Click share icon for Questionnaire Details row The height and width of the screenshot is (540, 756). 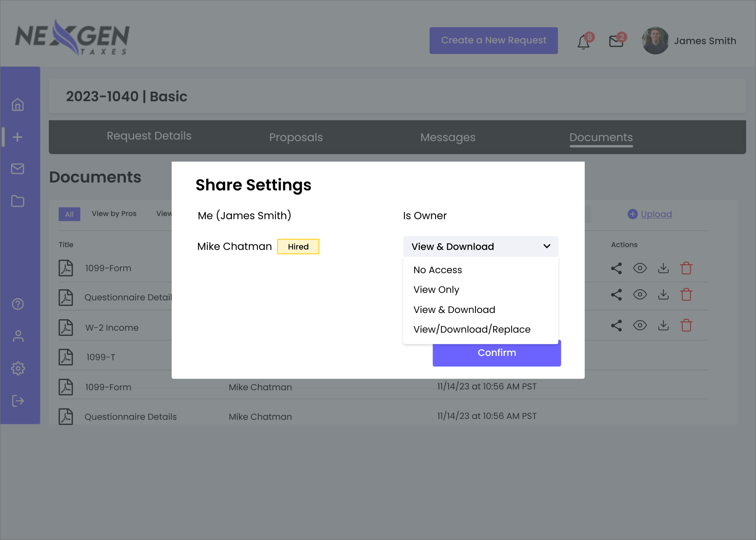point(616,295)
